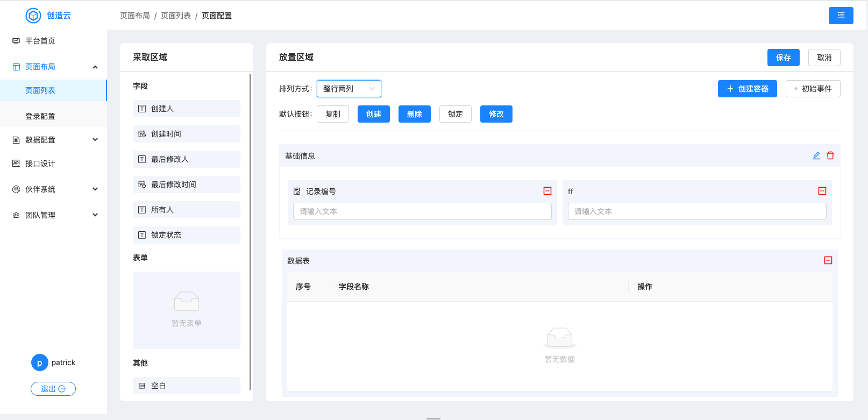
Task: Click the 页面布局 layout icon
Action: pyautogui.click(x=16, y=67)
